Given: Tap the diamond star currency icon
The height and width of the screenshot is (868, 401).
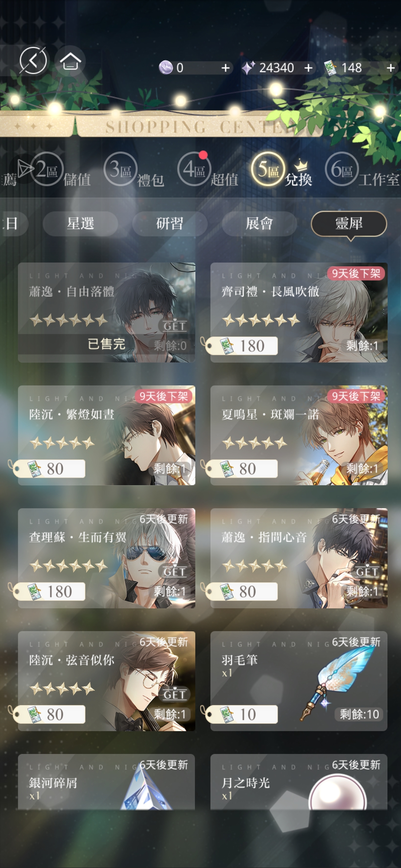Looking at the screenshot, I should (248, 68).
